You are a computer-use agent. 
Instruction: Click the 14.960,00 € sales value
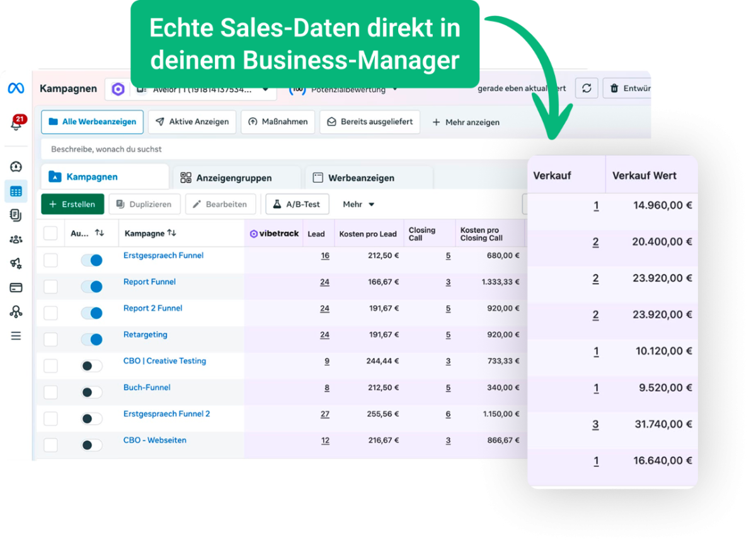663,205
